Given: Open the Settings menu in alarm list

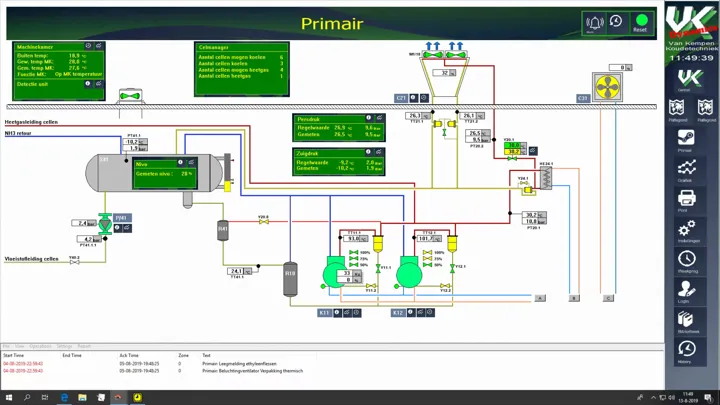Looking at the screenshot, I should (64, 346).
